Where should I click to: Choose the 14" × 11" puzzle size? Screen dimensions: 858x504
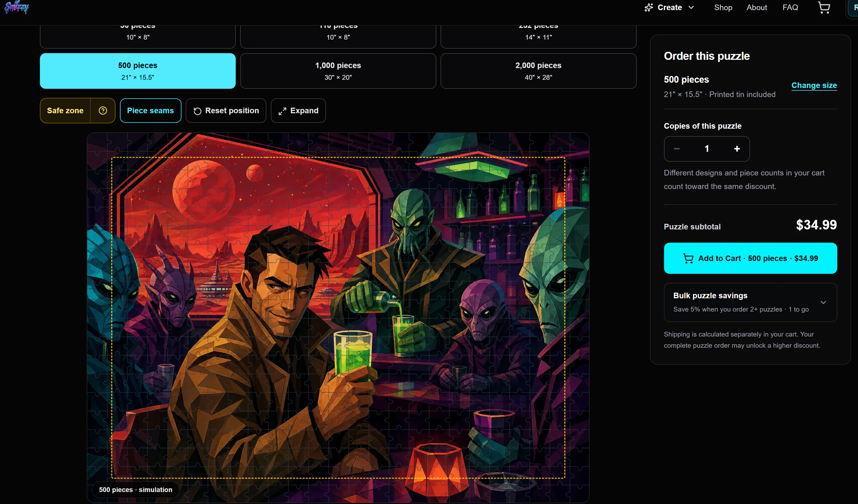[x=538, y=36]
